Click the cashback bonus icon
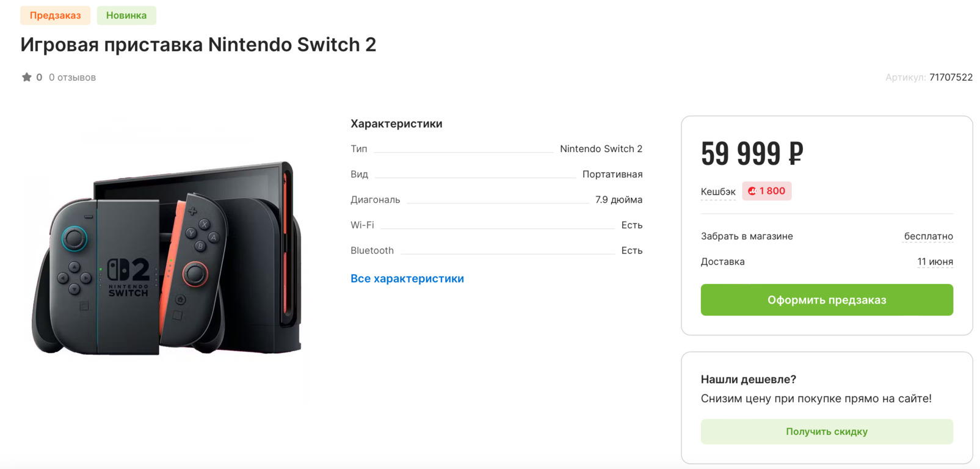The width and height of the screenshot is (980, 469). (x=752, y=191)
